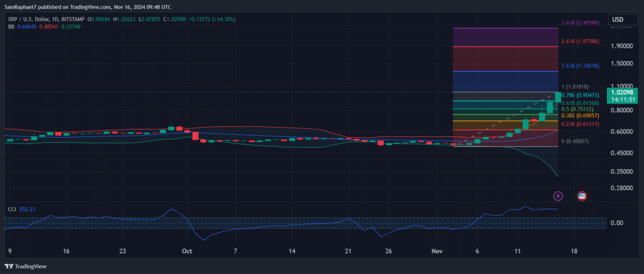Click the 23 date on time axis
This screenshot has height=274, width=644.
point(124,251)
